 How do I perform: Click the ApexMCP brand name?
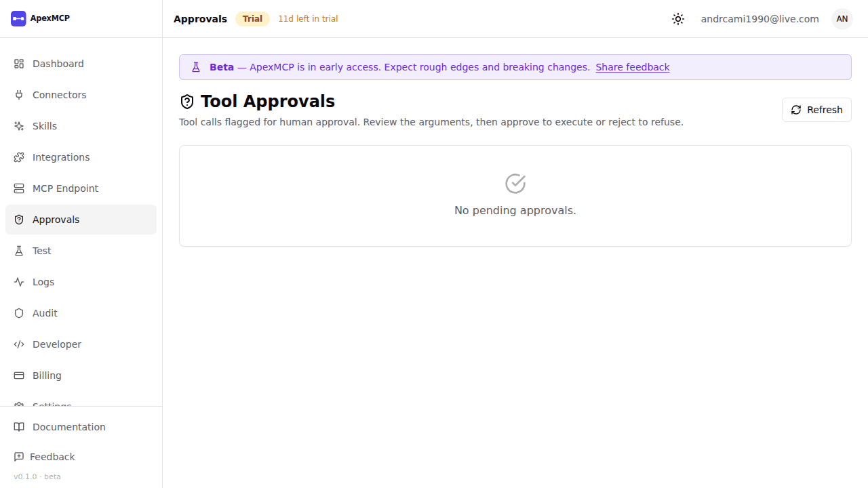point(50,18)
